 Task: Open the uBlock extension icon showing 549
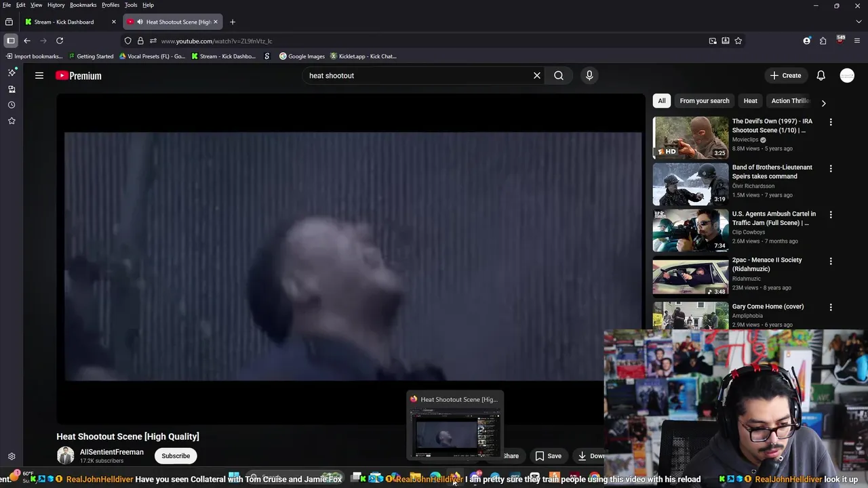click(x=840, y=40)
